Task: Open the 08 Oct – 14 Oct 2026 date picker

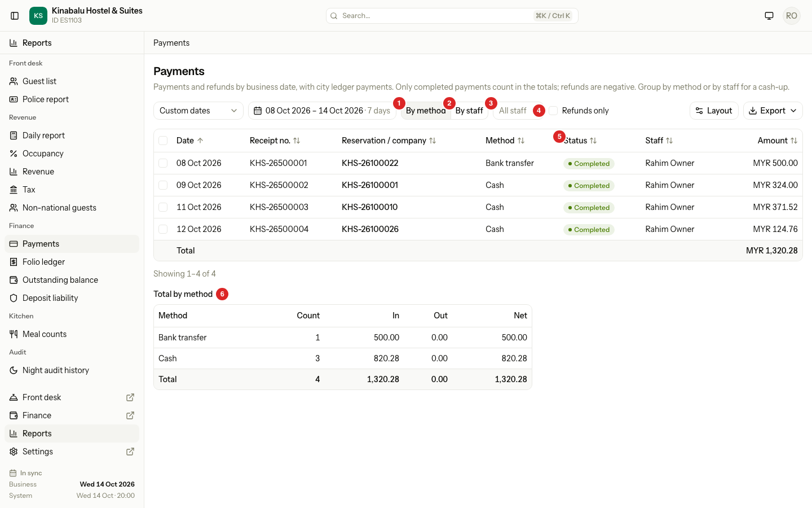Action: (322, 111)
